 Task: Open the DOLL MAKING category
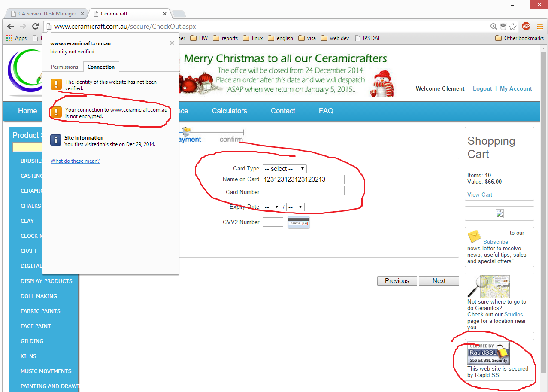[x=39, y=296]
